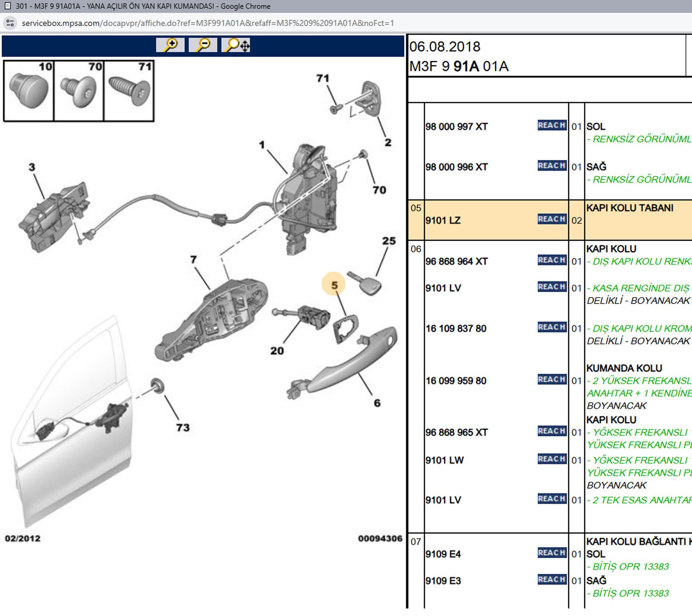Click part number 16 099 959 80
Image resolution: width=692 pixels, height=616 pixels.
(456, 381)
